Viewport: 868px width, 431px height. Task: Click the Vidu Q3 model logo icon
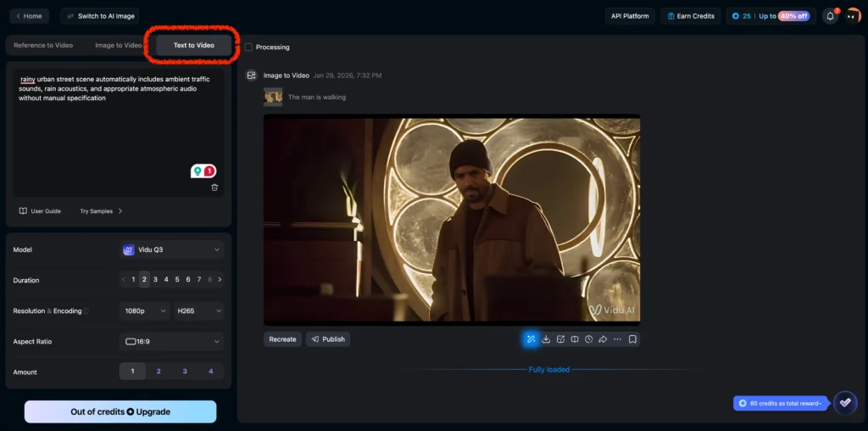129,249
